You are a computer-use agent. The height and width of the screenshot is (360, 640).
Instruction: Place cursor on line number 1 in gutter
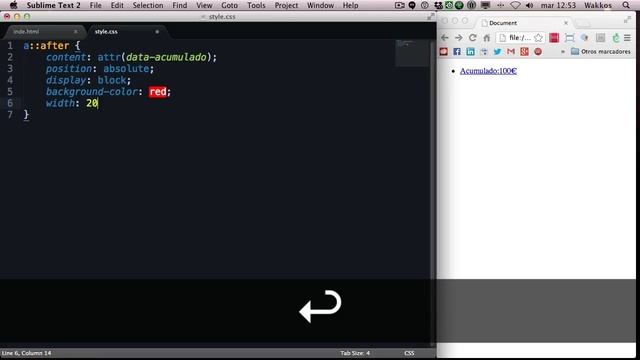[10, 46]
